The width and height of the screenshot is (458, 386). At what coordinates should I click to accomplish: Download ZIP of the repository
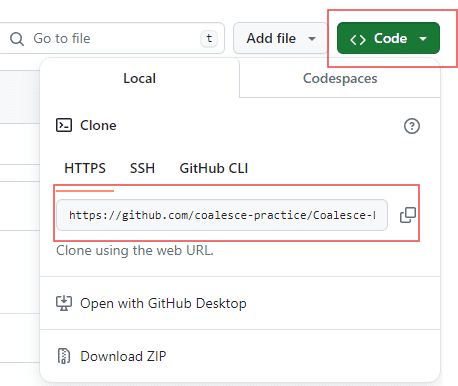pos(240,356)
